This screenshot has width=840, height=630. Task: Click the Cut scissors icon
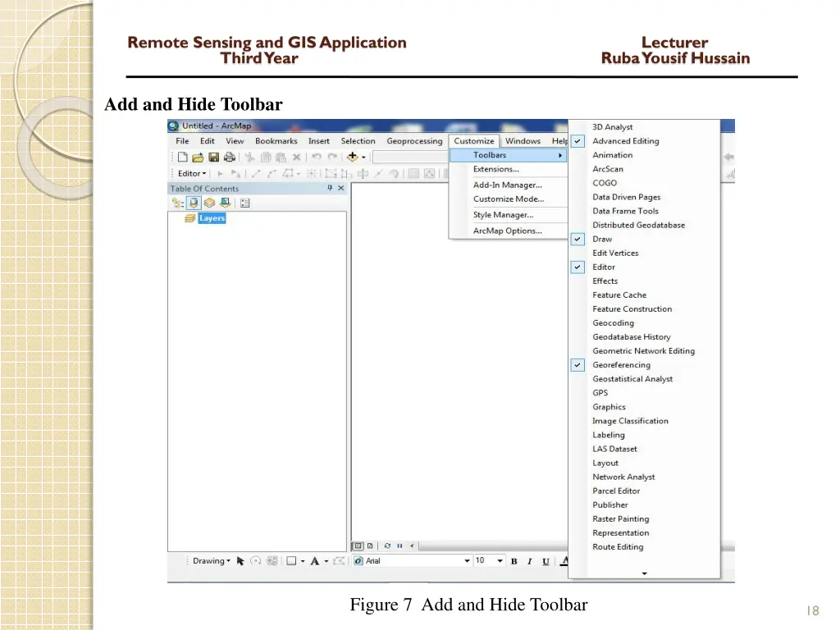[249, 157]
